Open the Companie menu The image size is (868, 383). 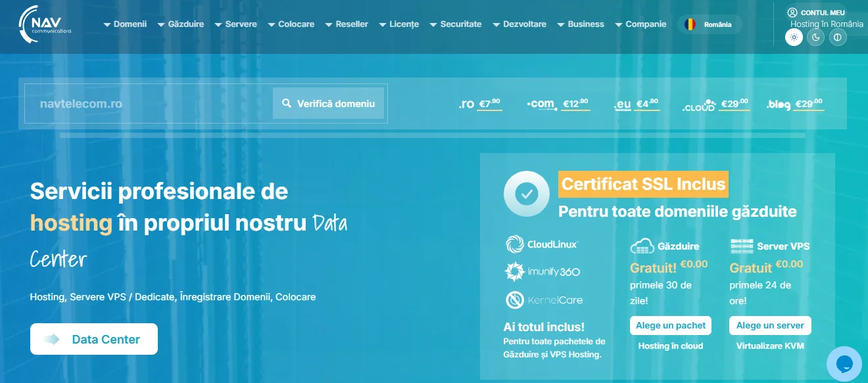tap(640, 24)
